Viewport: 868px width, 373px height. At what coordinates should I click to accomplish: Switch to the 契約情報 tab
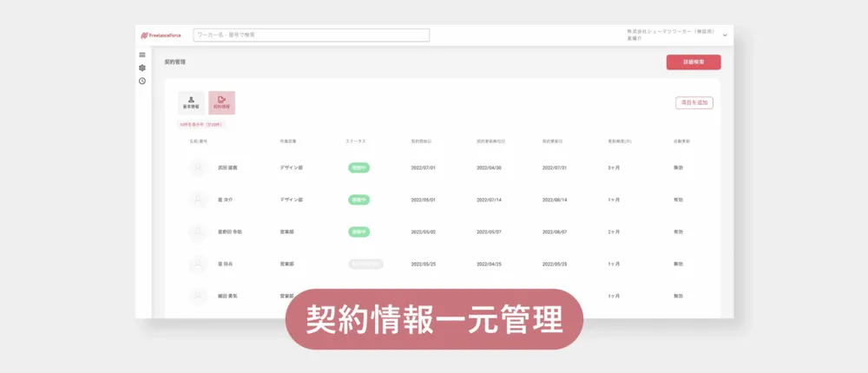point(221,103)
